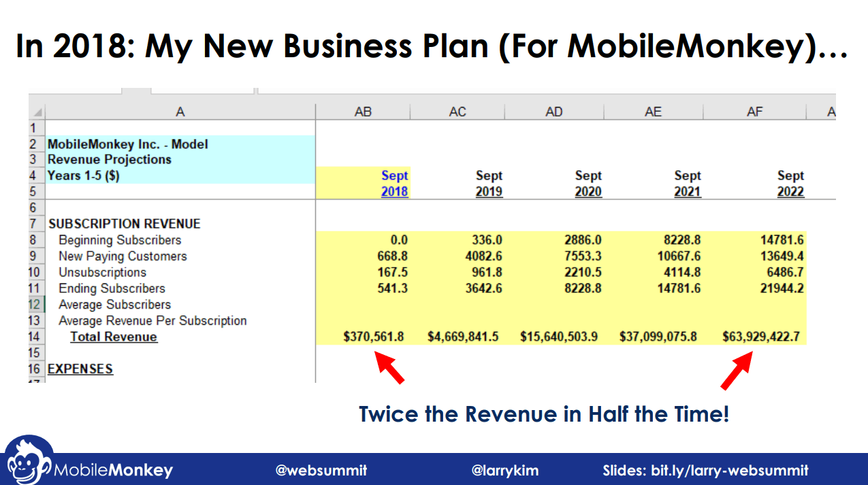The image size is (868, 485).
Task: Click the 961.8 unsubscriptions cell
Action: 457,272
